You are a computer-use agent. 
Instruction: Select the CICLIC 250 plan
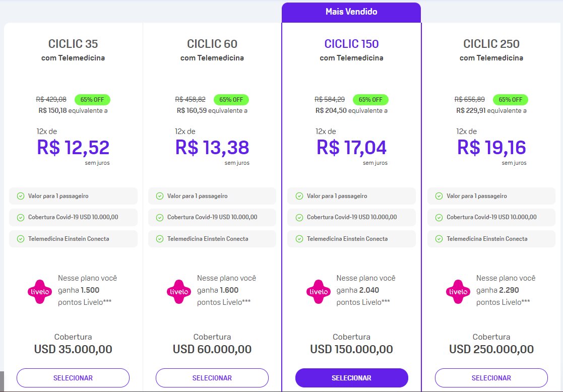click(x=491, y=378)
